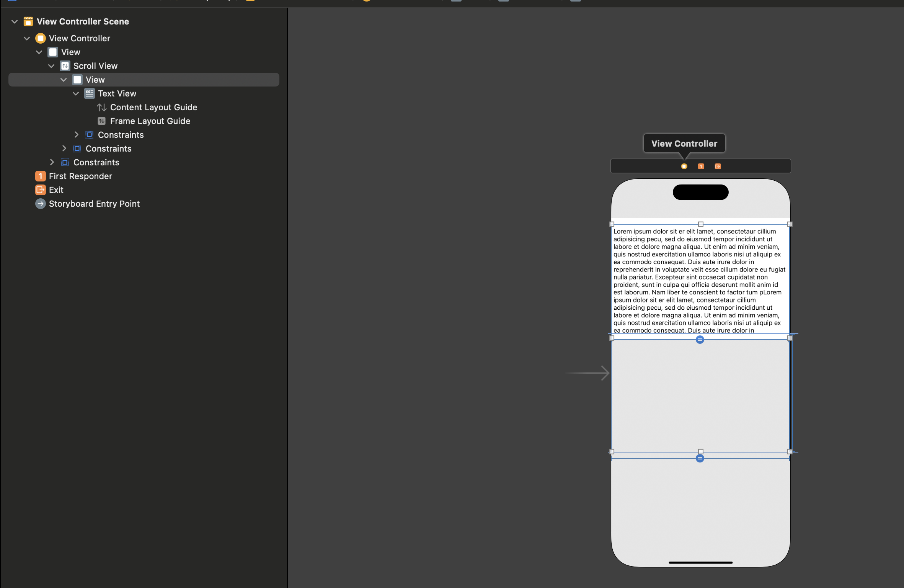Image resolution: width=904 pixels, height=588 pixels.
Task: Click Exit icon in scene dock bar
Action: [x=718, y=166]
